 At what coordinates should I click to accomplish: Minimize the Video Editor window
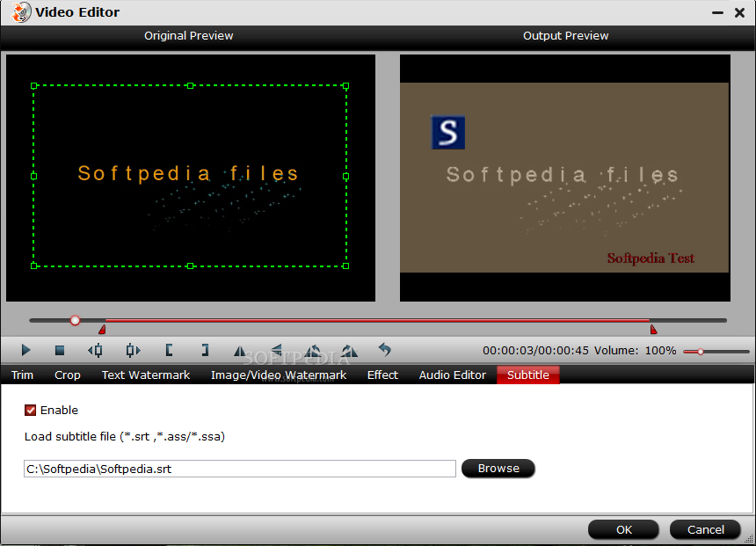pyautogui.click(x=717, y=13)
